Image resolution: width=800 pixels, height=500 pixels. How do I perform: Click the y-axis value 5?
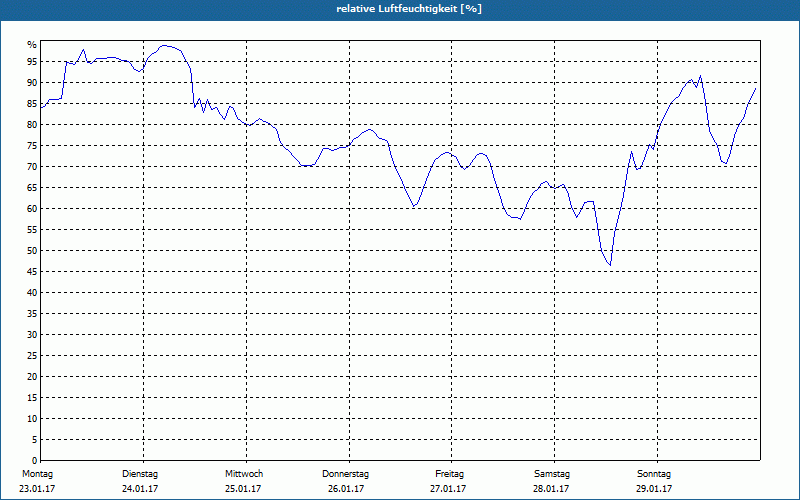(x=34, y=440)
